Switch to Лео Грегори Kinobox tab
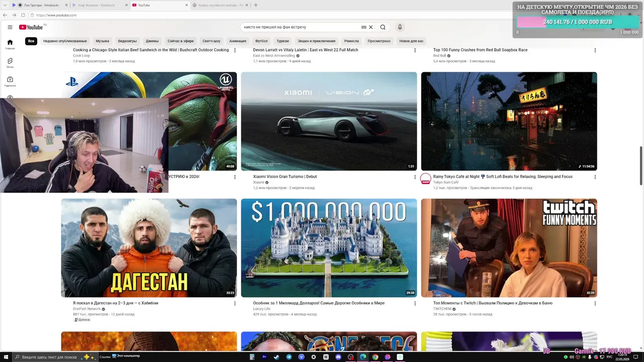 click(x=40, y=5)
